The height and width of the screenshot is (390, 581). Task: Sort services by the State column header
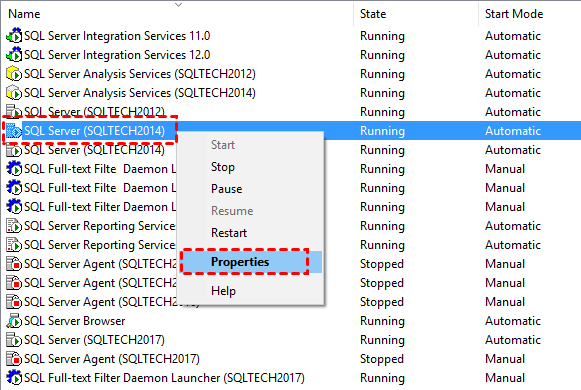point(373,14)
